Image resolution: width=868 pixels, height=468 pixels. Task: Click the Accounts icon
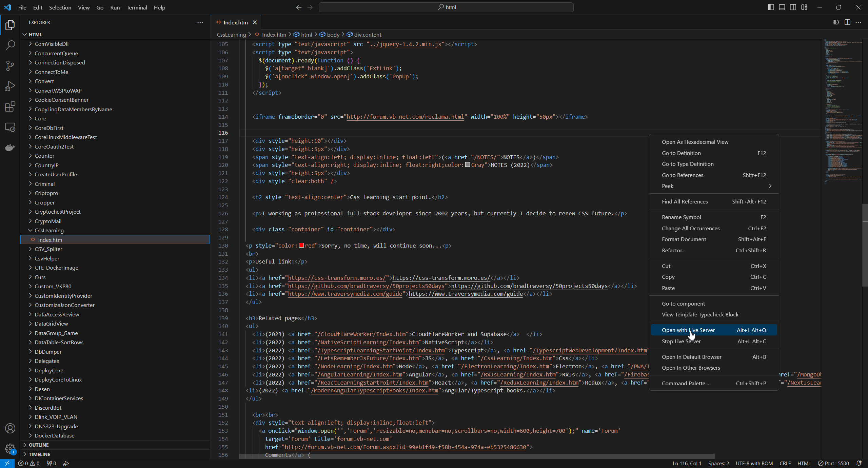(x=10, y=428)
